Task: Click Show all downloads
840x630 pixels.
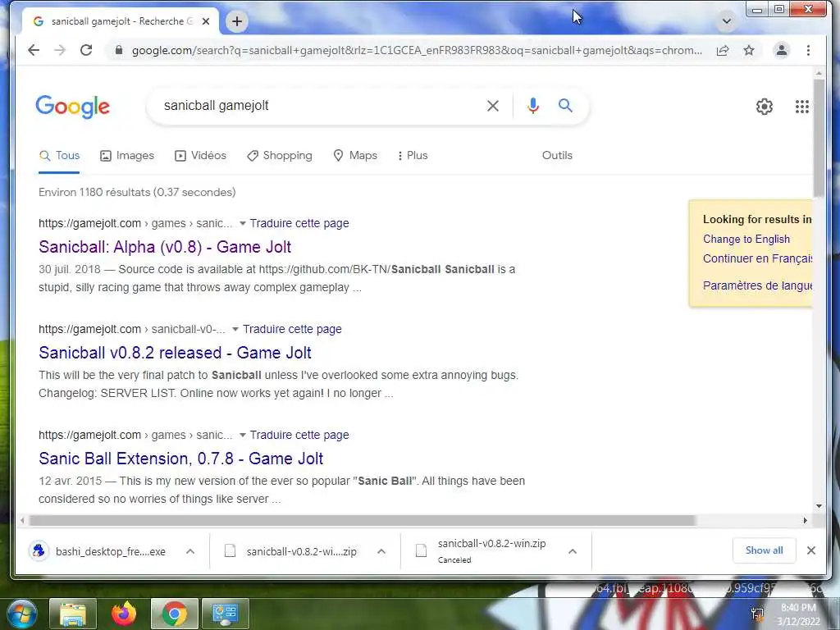Action: tap(764, 550)
